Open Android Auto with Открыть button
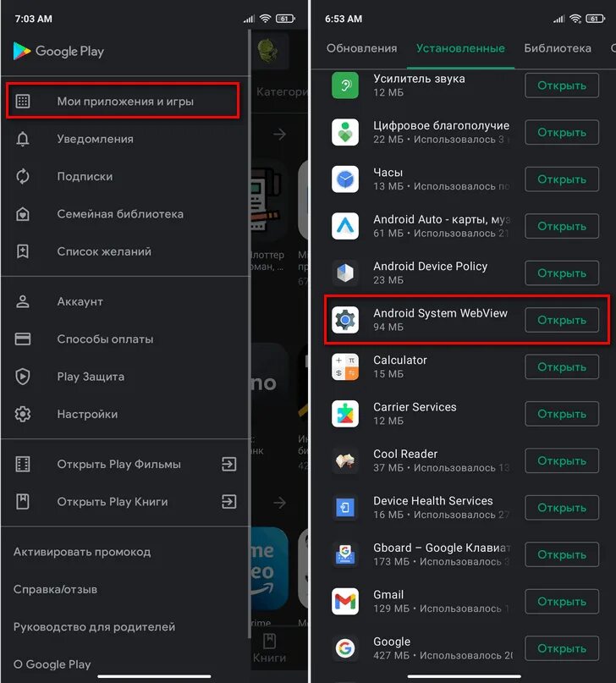 point(562,227)
